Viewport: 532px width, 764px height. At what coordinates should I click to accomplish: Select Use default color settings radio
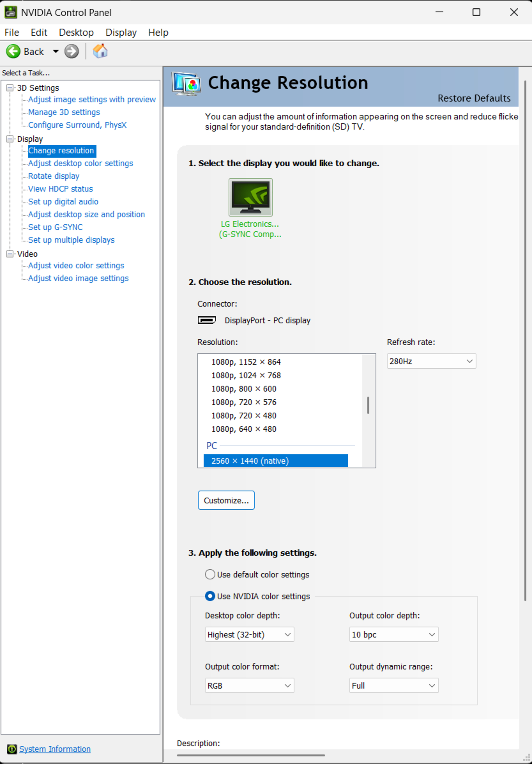click(210, 574)
